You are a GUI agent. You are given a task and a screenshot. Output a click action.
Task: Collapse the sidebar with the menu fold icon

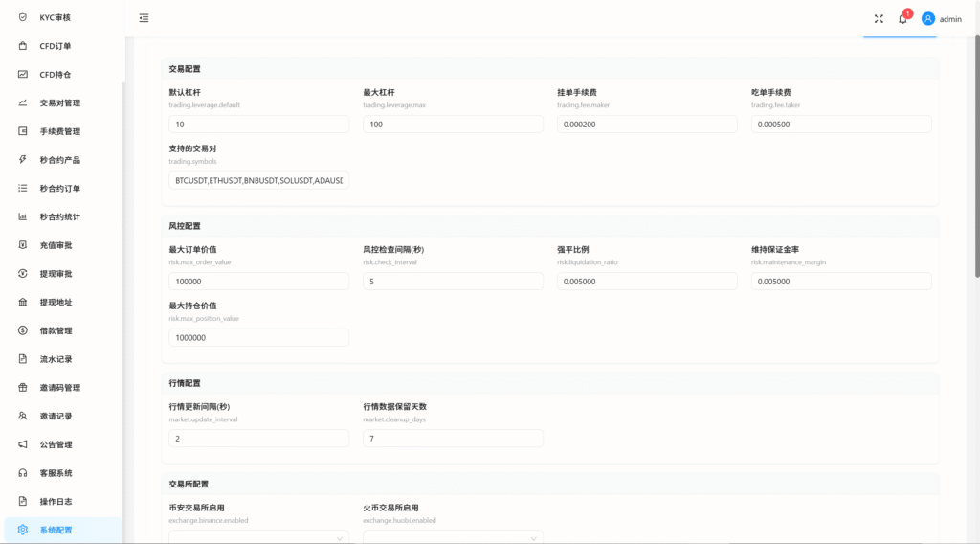(144, 18)
